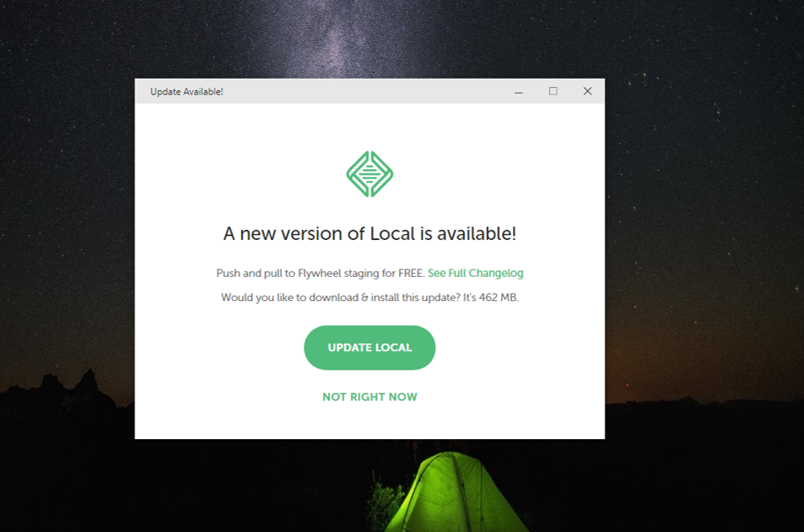Click 'A new version of Local is available!' heading
The image size is (804, 532).
pos(369,233)
